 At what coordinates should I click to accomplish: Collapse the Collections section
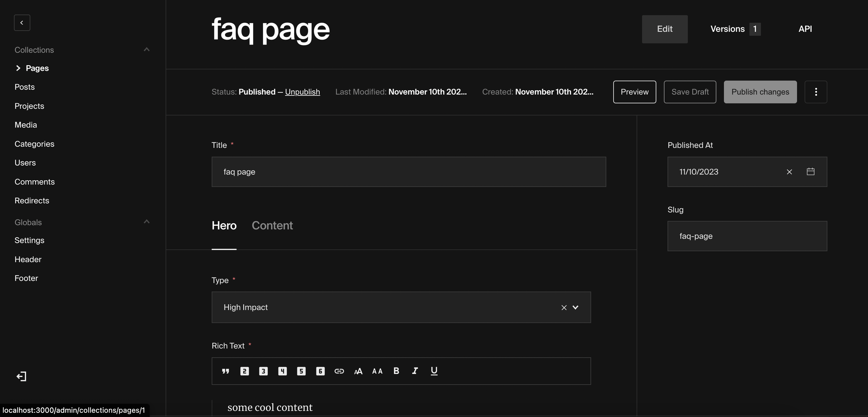pos(146,49)
